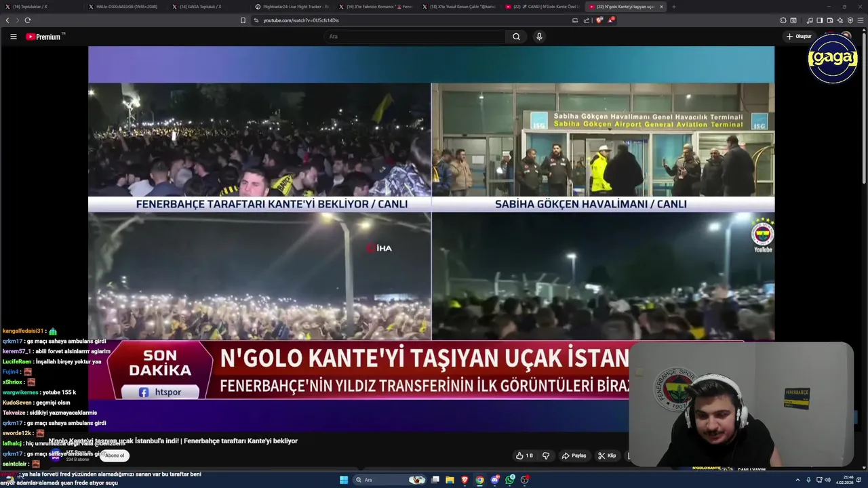
Task: Open the Windows Start menu
Action: [344, 480]
